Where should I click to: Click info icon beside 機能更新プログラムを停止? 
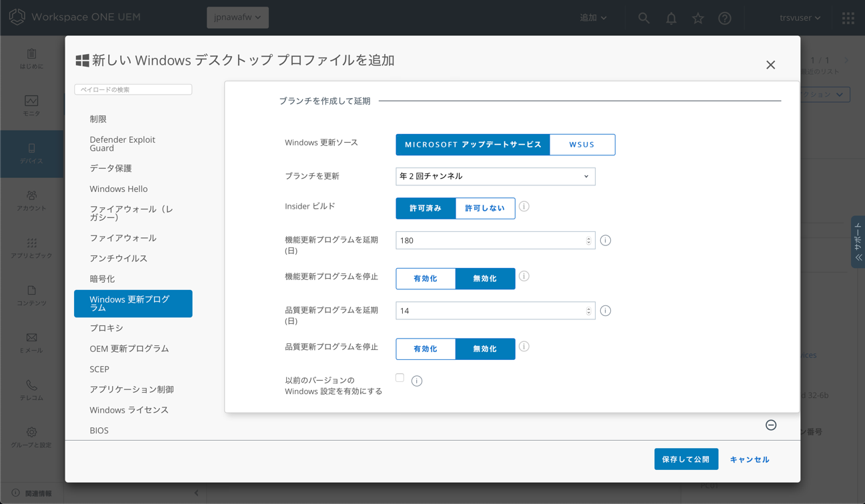(x=524, y=277)
